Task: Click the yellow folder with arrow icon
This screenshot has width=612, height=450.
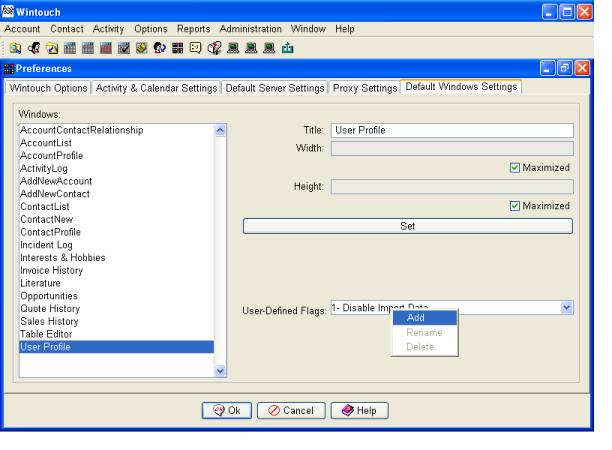Action: pos(52,48)
